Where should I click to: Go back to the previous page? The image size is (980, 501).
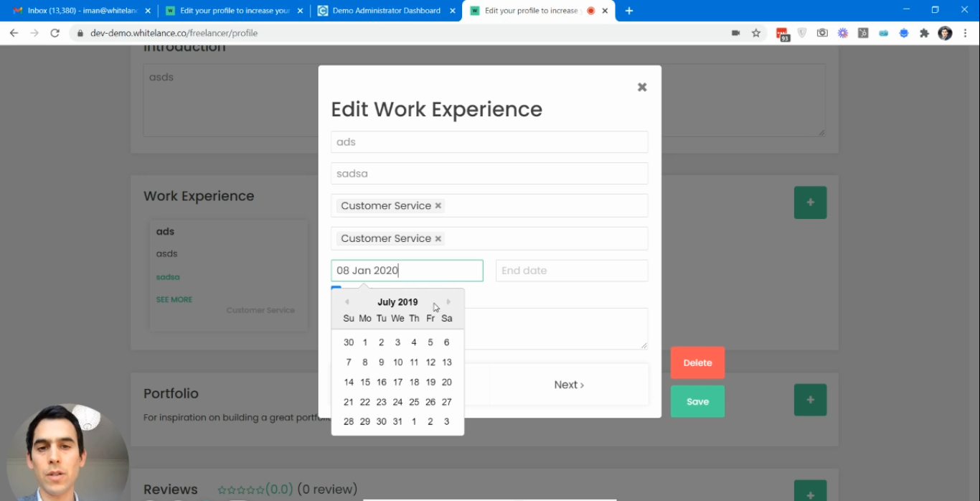(x=14, y=33)
